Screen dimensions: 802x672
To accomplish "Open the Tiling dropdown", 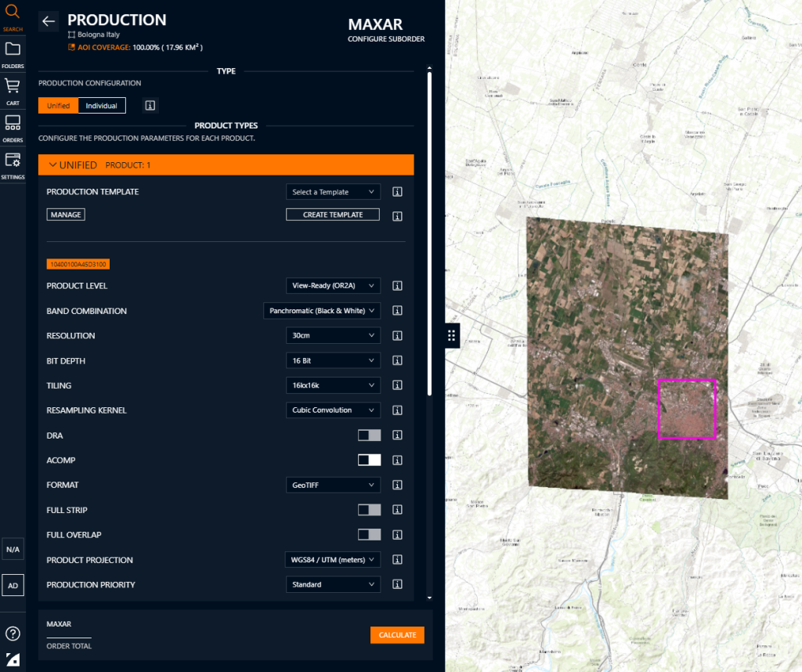I will tap(333, 385).
